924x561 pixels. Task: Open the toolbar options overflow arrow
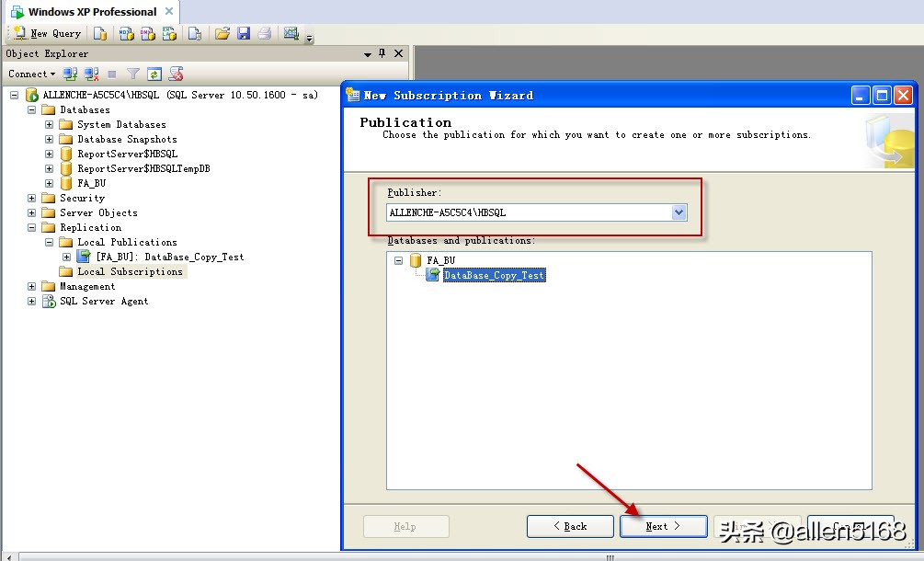click(x=309, y=39)
